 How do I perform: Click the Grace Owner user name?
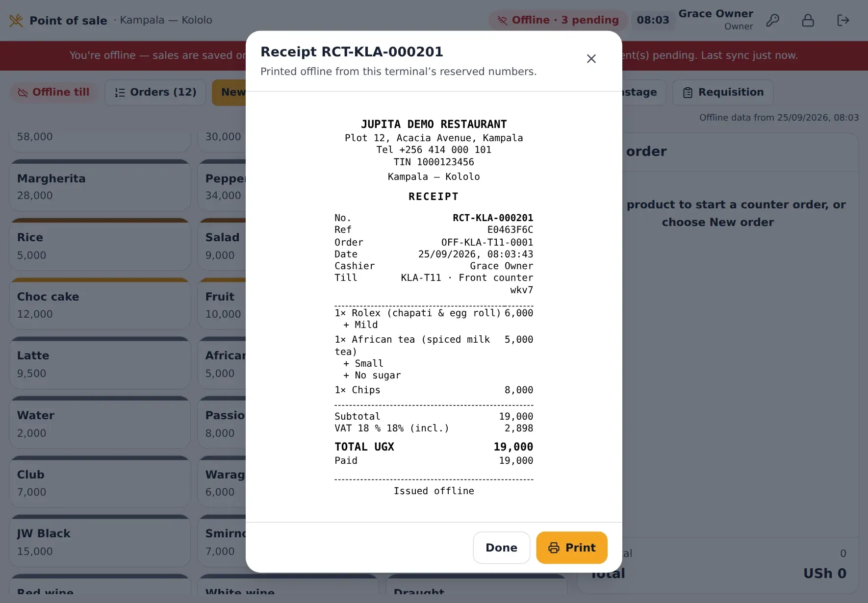[715, 14]
